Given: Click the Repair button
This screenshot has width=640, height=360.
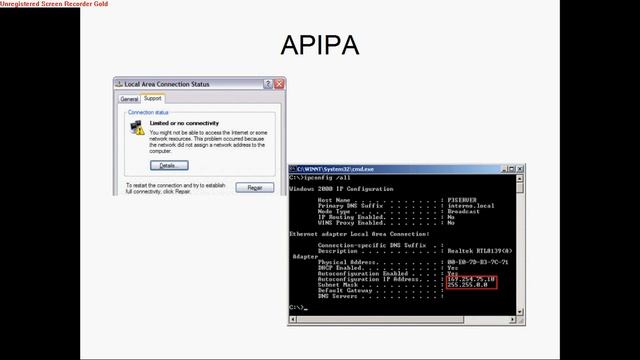Looking at the screenshot, I should pyautogui.click(x=255, y=187).
